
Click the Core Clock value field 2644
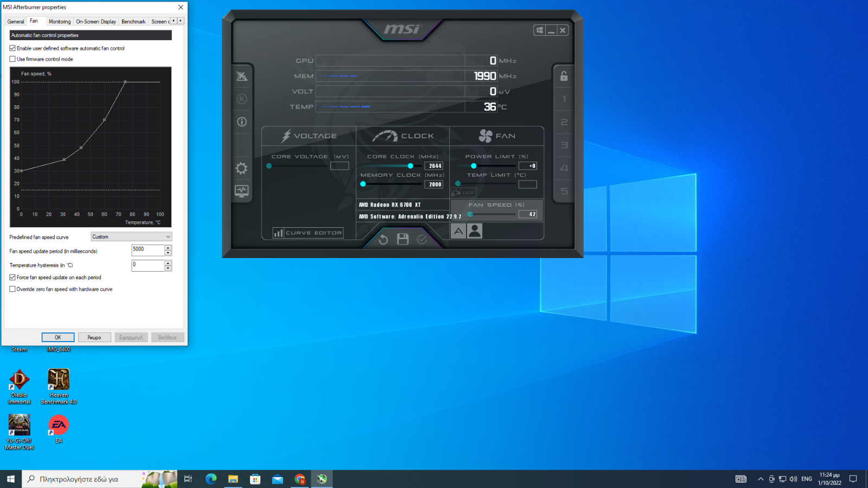(x=434, y=166)
